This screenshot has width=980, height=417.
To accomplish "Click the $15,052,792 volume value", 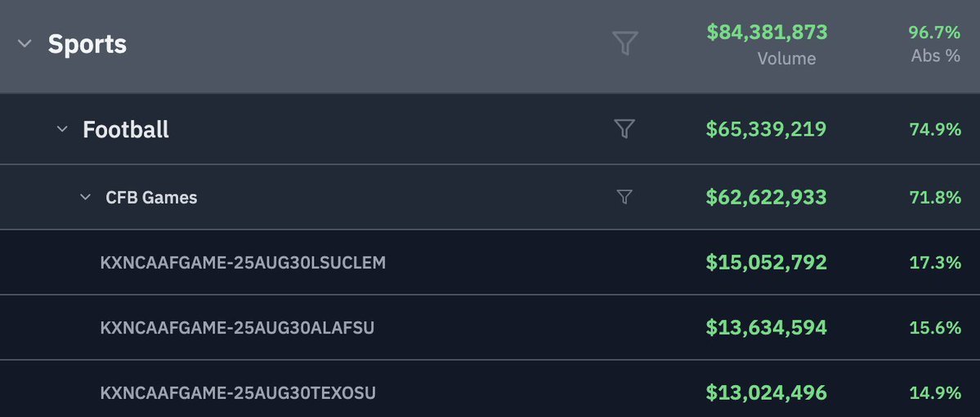I will [x=766, y=262].
